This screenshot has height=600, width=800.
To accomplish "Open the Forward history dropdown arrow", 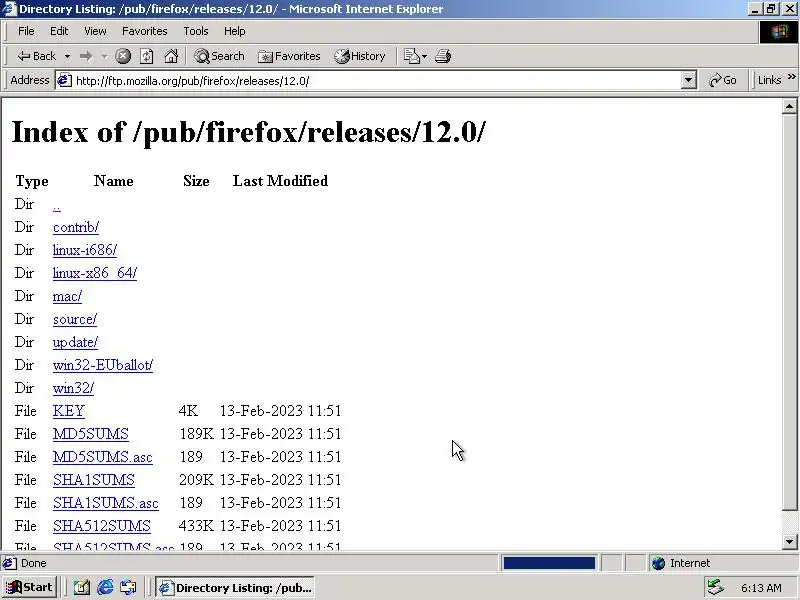I will pyautogui.click(x=104, y=56).
